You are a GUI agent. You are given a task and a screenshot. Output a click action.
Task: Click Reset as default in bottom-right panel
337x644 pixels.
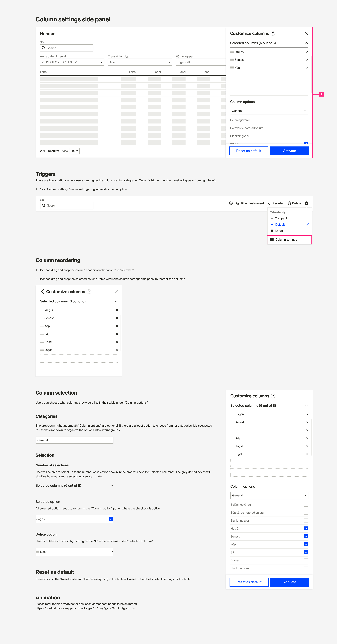click(x=249, y=582)
